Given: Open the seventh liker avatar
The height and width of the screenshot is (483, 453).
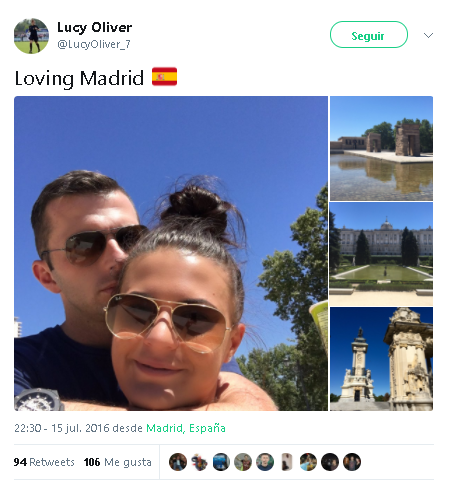Looking at the screenshot, I should point(308,462).
